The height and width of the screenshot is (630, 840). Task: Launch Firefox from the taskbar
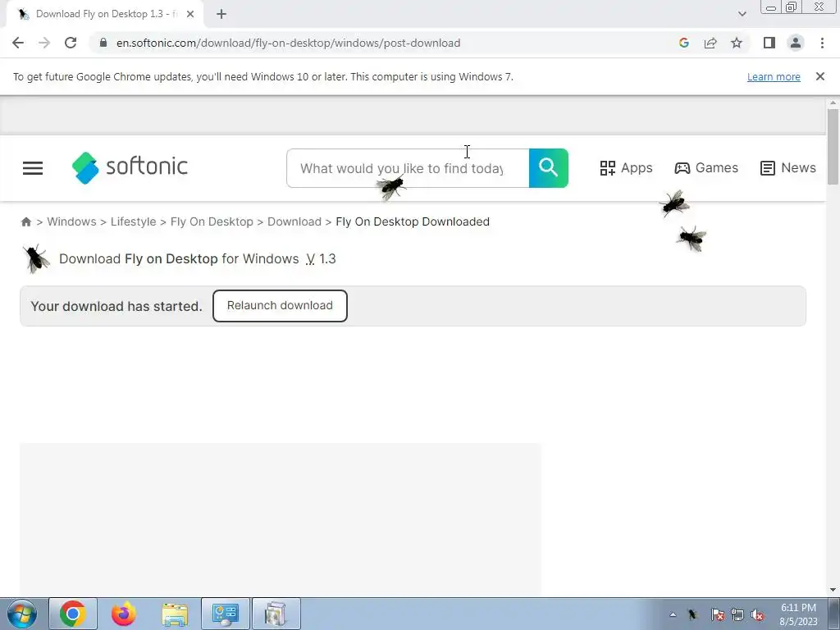(124, 614)
